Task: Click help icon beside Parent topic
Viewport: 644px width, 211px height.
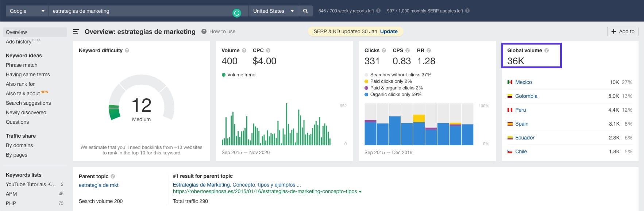Action: pos(113,176)
